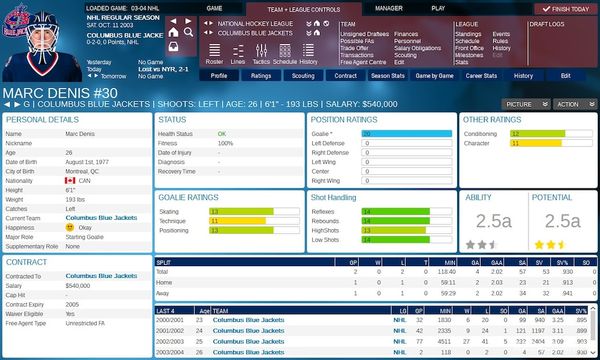This screenshot has width=600, height=360.
Task: Expand the Columbus Blue Jackets dropdown chevrons
Action: [x=309, y=33]
